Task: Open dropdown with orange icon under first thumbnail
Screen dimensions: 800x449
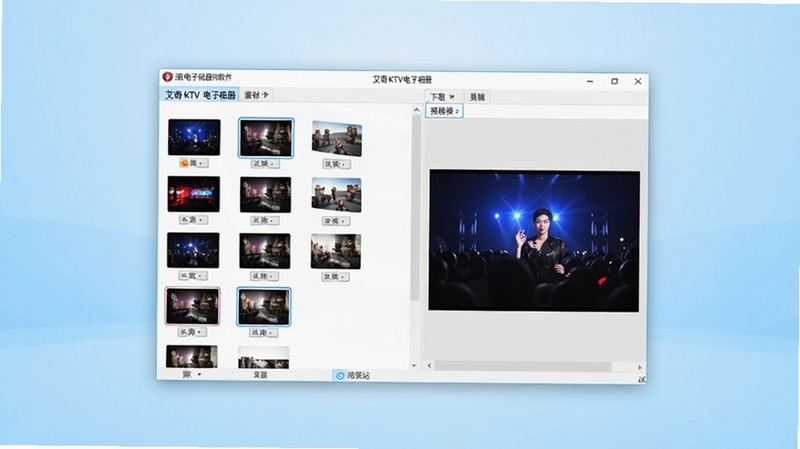Action: (x=193, y=163)
